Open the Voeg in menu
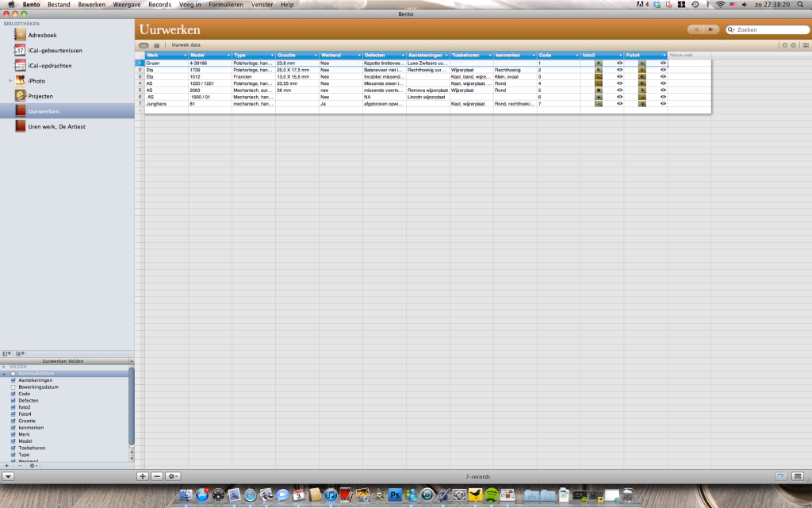 [190, 4]
